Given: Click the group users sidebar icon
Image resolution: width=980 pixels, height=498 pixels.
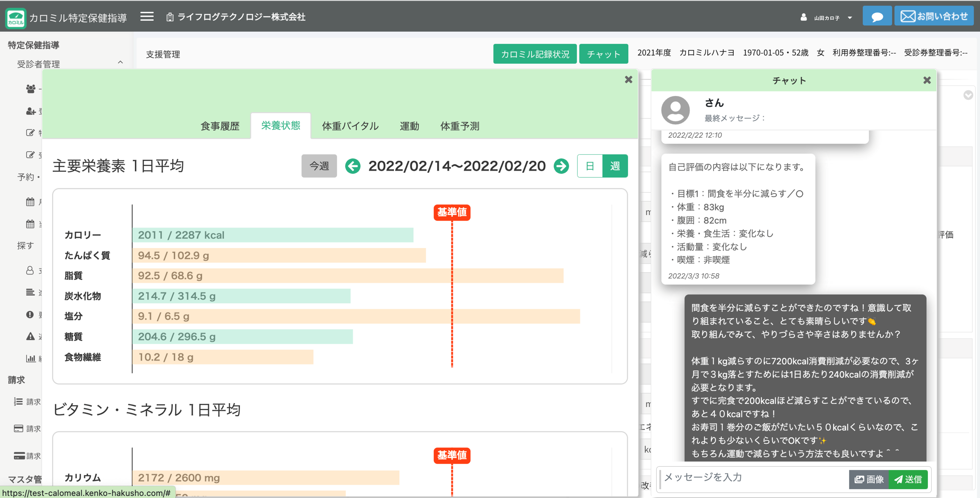Looking at the screenshot, I should (x=30, y=89).
